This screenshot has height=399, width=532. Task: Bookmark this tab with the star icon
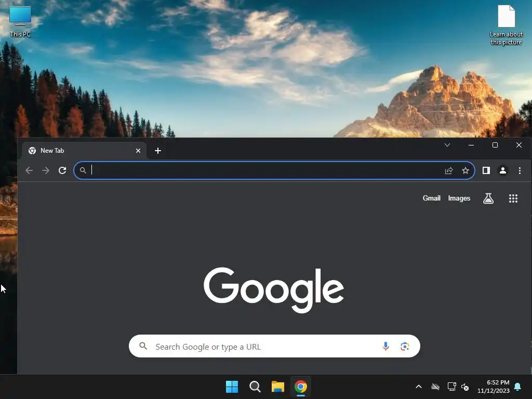[465, 170]
